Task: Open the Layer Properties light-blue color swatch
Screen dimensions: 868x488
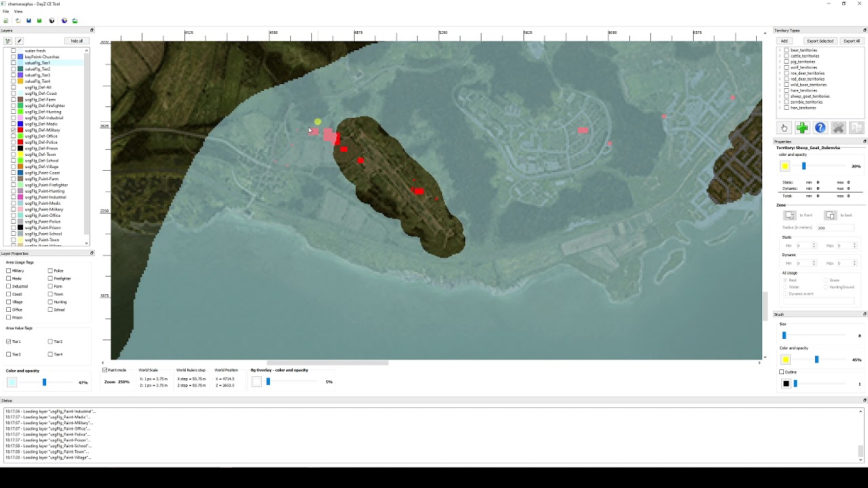Action: pyautogui.click(x=12, y=382)
